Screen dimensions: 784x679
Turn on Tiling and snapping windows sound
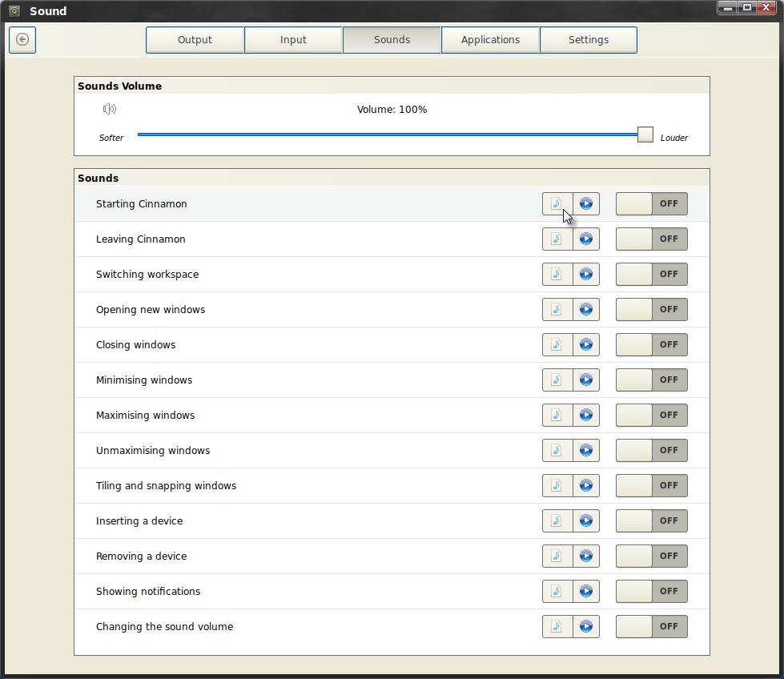click(x=651, y=485)
